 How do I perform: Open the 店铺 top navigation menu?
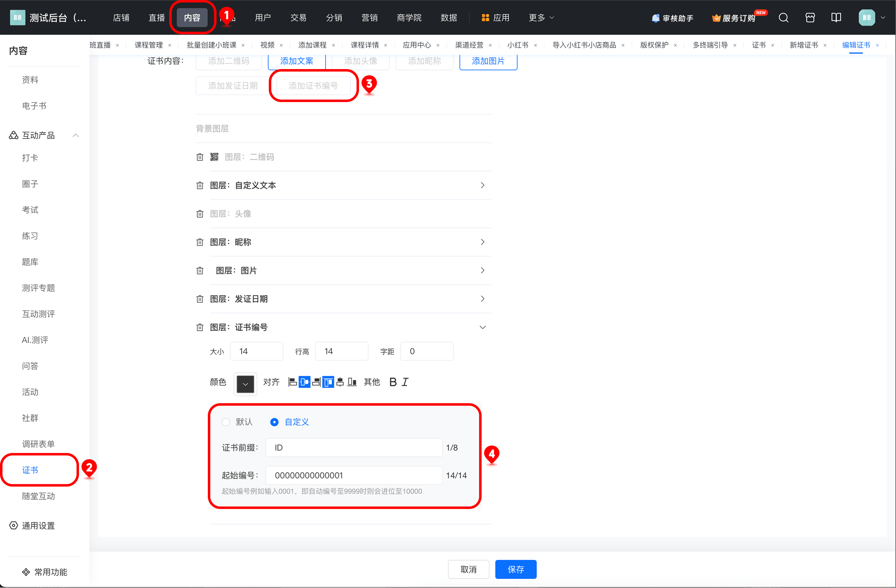[x=121, y=18]
